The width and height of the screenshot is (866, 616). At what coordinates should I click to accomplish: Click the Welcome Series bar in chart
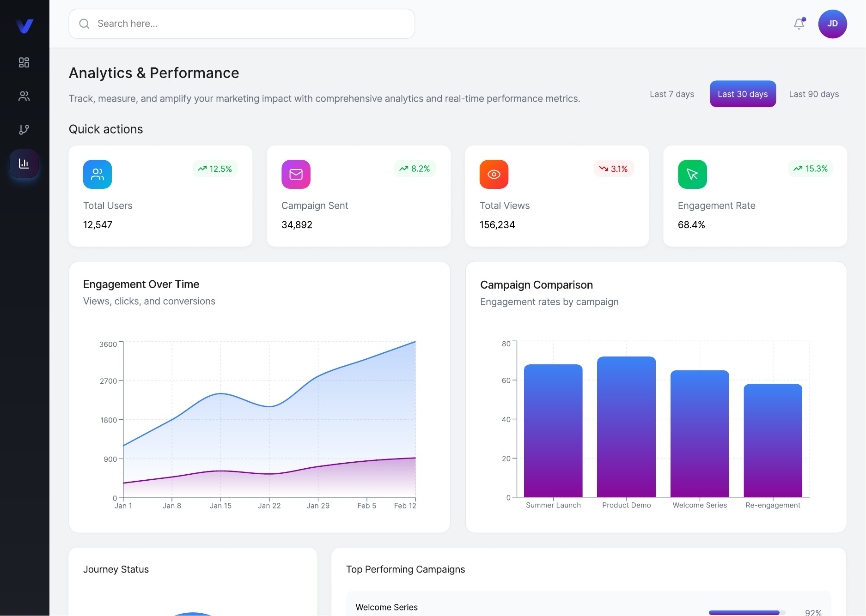[x=700, y=434]
